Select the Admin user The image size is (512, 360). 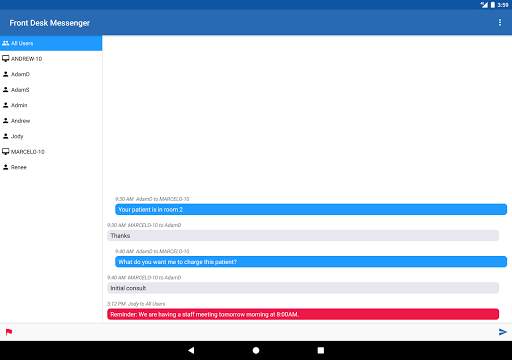point(51,105)
